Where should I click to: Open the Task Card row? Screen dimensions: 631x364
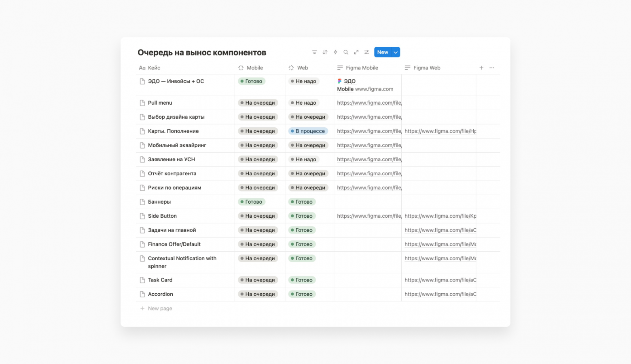(x=160, y=280)
